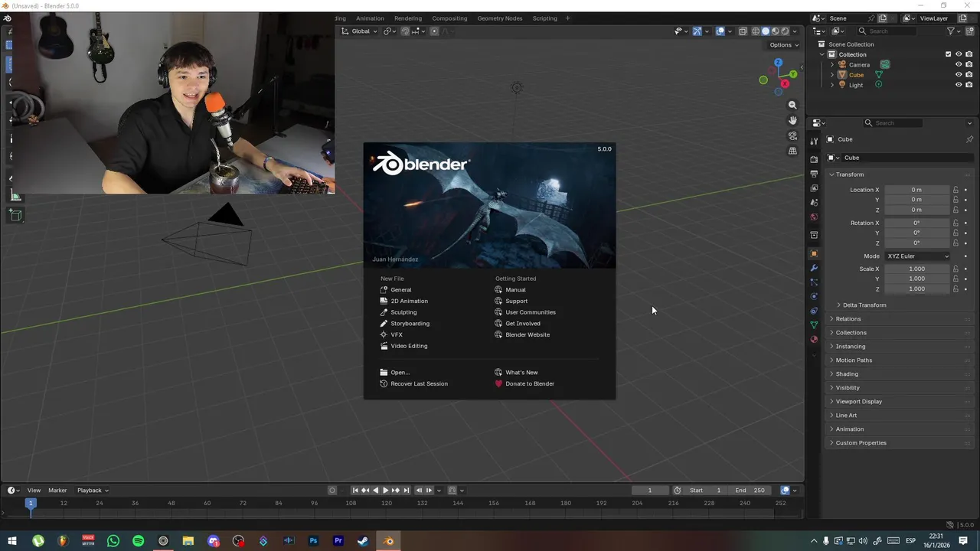The height and width of the screenshot is (551, 980).
Task: Open the Output properties tab
Action: (x=814, y=174)
